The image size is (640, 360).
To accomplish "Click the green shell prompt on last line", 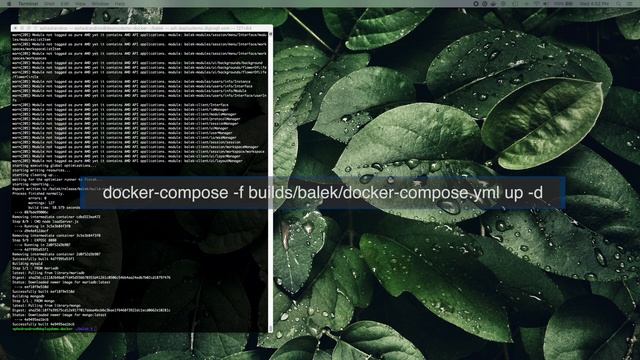I will pos(43,329).
